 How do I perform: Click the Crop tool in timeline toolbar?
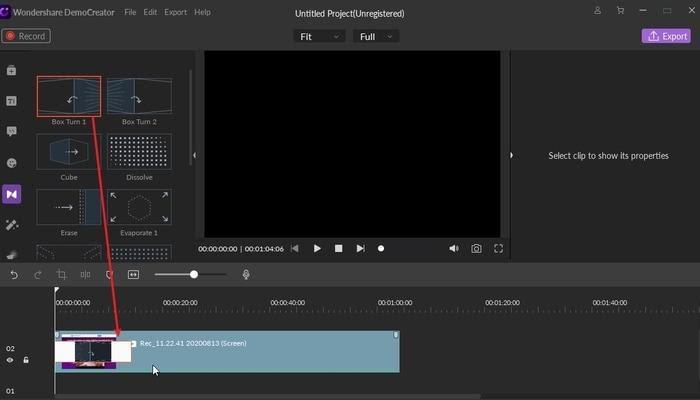(61, 274)
